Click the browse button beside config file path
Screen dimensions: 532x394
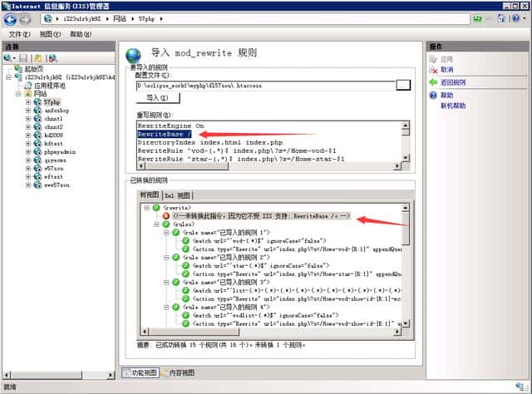pos(403,85)
